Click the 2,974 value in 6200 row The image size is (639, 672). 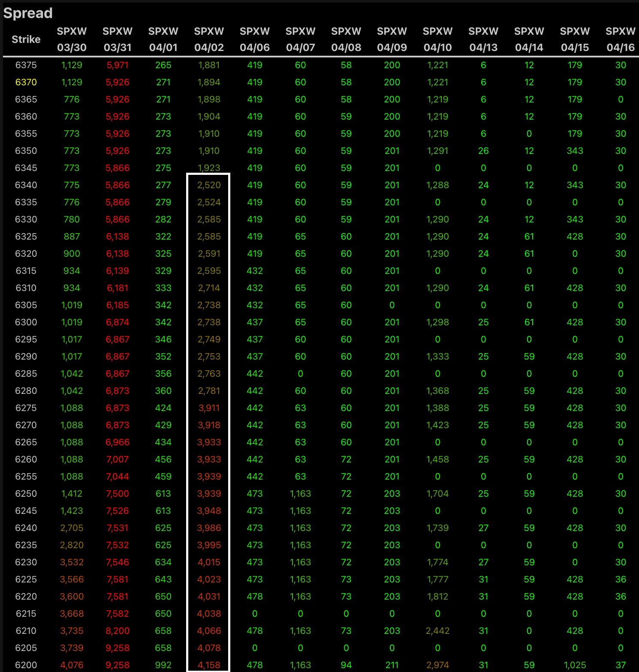coord(438,665)
